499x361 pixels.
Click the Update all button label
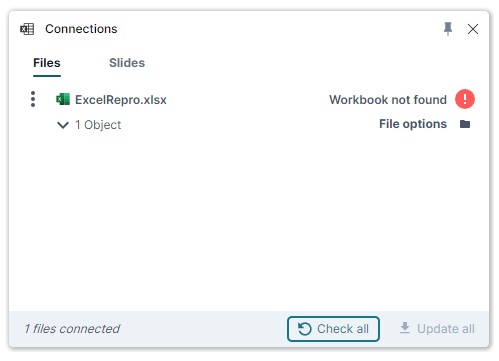click(x=446, y=329)
